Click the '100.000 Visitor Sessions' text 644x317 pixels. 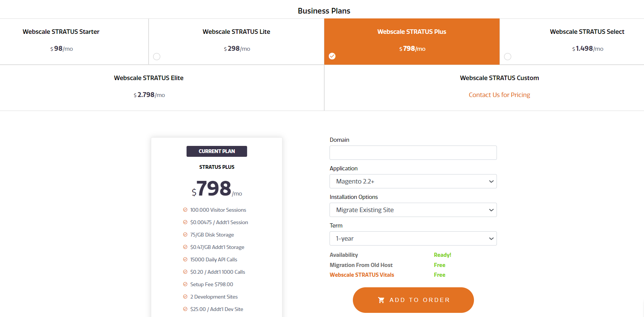218,210
